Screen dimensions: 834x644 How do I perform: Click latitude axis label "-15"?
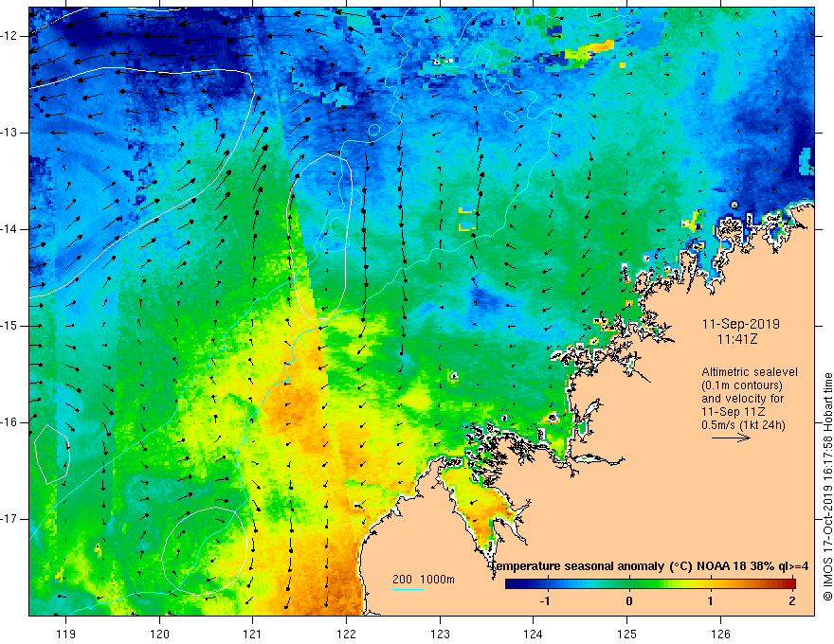(x=10, y=326)
